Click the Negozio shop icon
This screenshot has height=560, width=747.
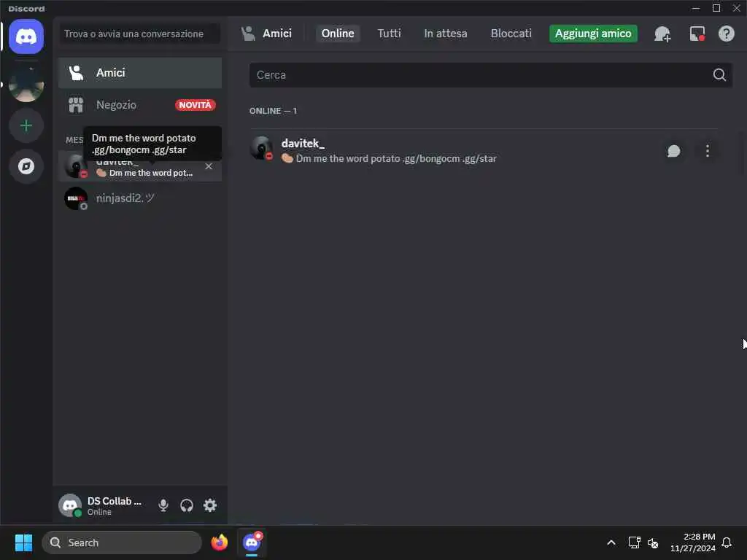pyautogui.click(x=76, y=105)
